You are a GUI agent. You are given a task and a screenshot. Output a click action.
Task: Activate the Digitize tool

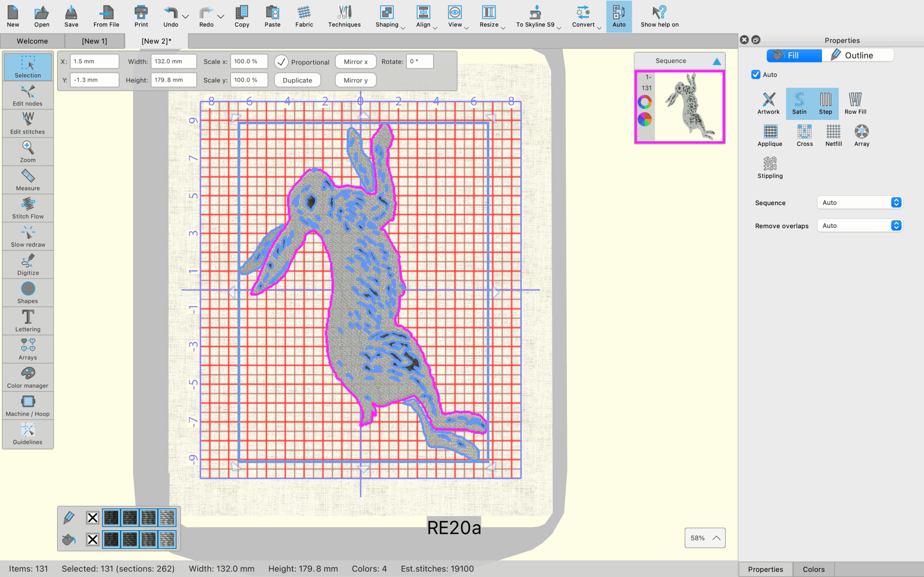pos(27,264)
